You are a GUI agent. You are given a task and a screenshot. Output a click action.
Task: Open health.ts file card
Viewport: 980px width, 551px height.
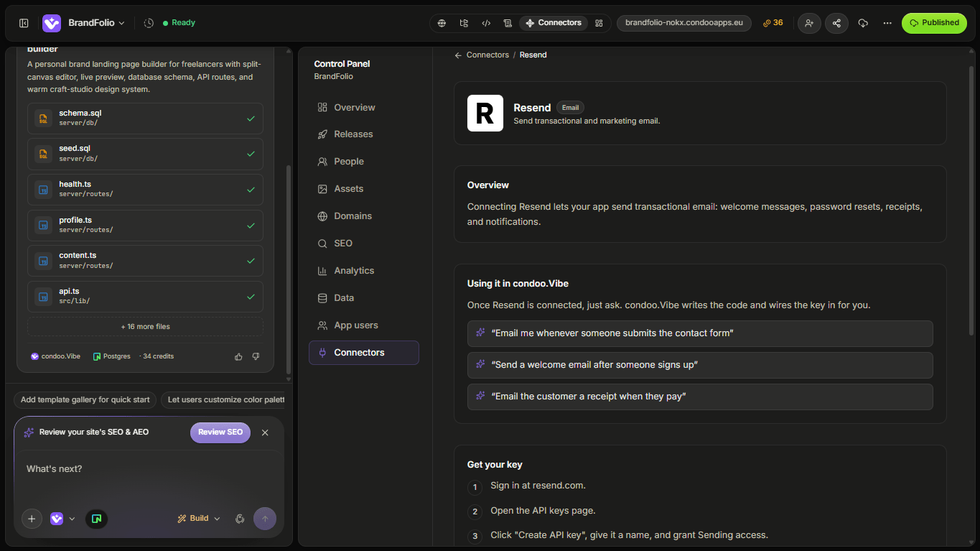(x=145, y=190)
